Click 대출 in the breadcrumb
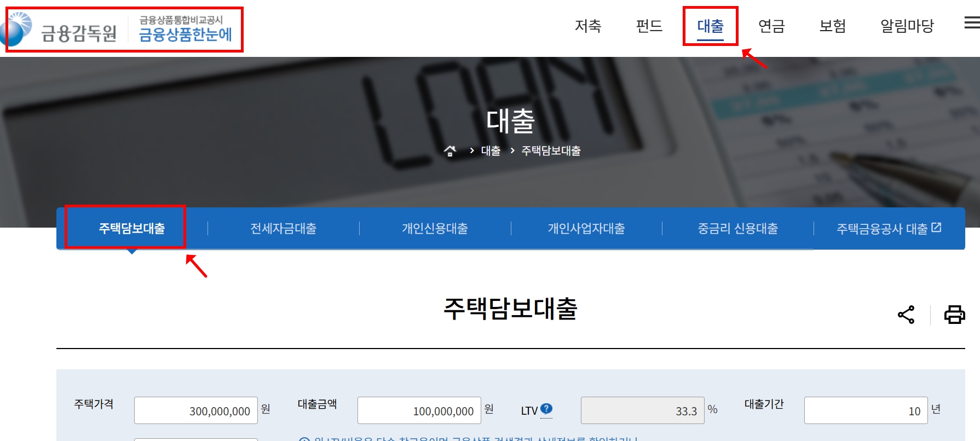980x441 pixels. 491,150
